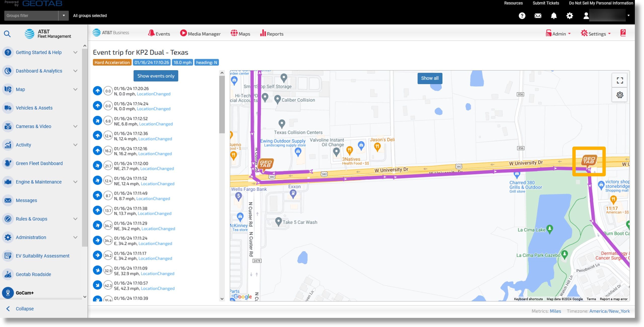The width and height of the screenshot is (644, 327).
Task: Expand the Activity section chevron
Action: (75, 145)
